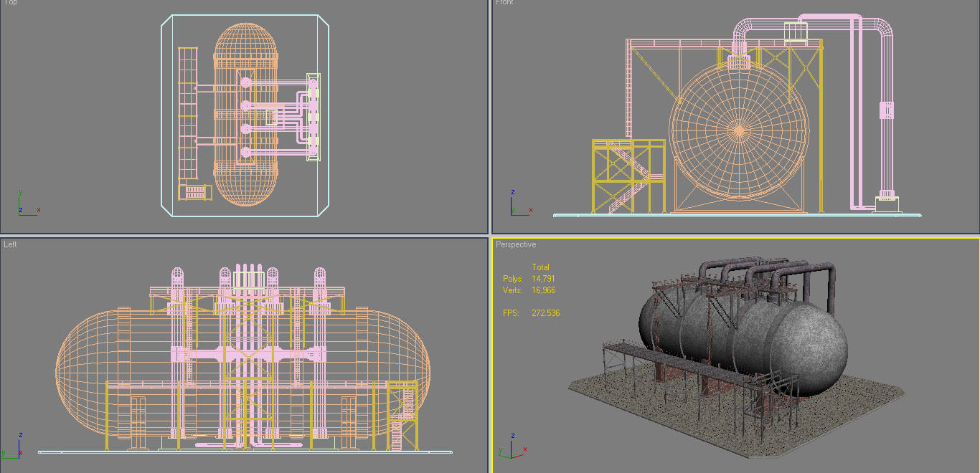
Task: Select the Front viewport label
Action: point(504,3)
